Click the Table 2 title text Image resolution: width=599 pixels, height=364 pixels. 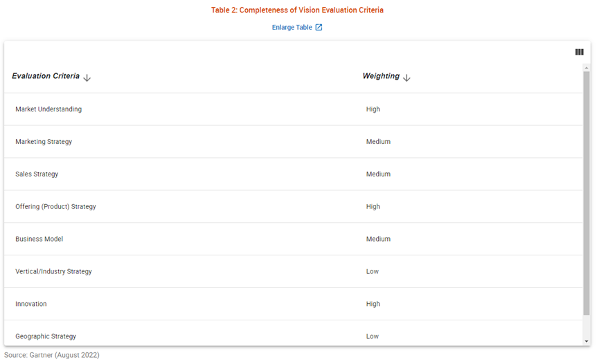pos(297,10)
